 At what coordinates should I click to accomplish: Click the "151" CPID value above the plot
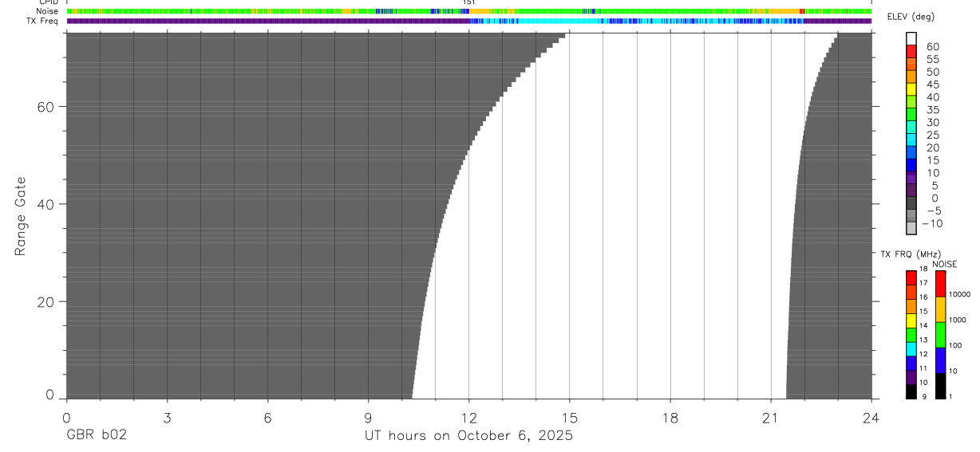point(469,2)
